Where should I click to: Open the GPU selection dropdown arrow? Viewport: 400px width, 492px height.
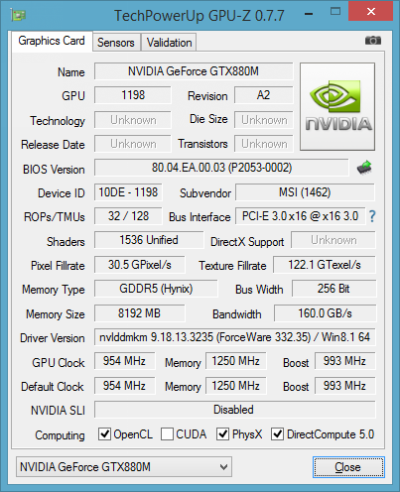coord(224,467)
